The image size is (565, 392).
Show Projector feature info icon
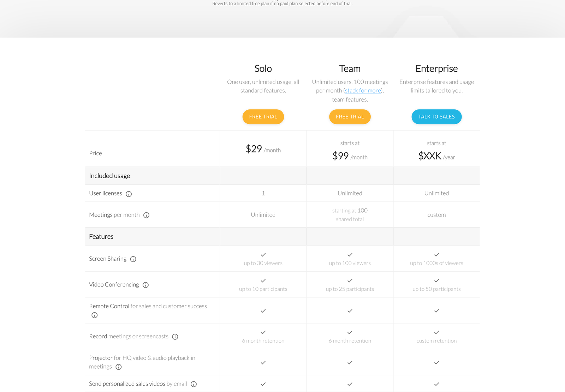point(119,367)
